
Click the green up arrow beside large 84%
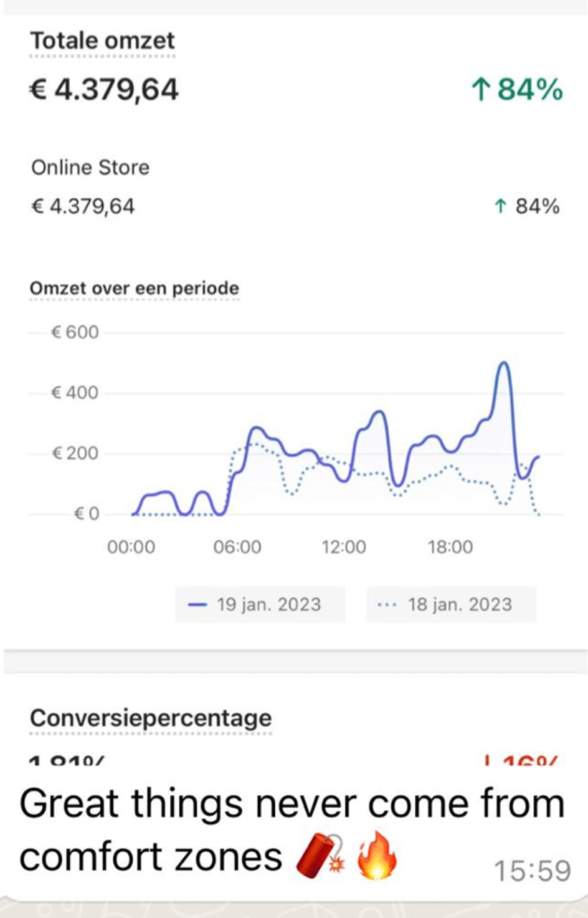tap(480, 90)
